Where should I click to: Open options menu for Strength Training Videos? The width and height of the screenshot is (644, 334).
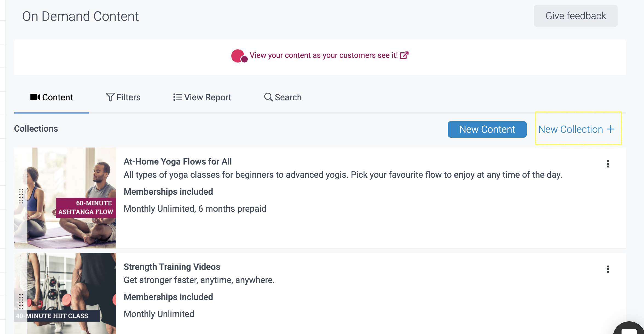pos(608,269)
